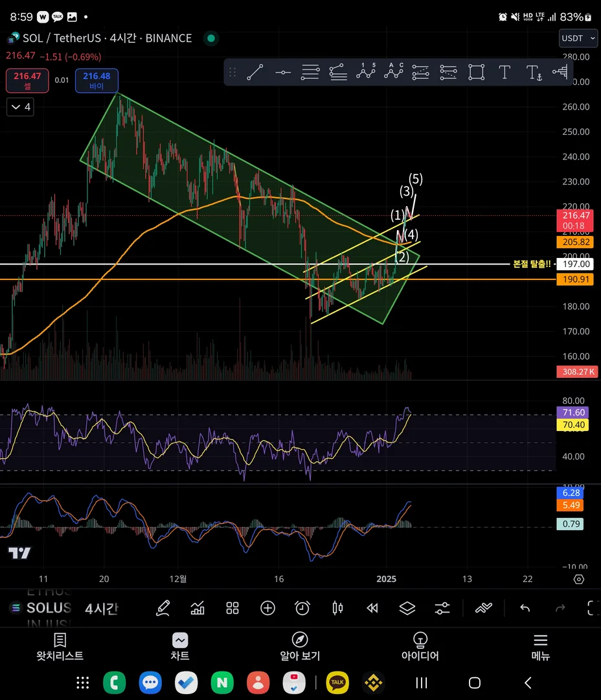
Task: Toggle the green market status indicator
Action: (x=211, y=38)
